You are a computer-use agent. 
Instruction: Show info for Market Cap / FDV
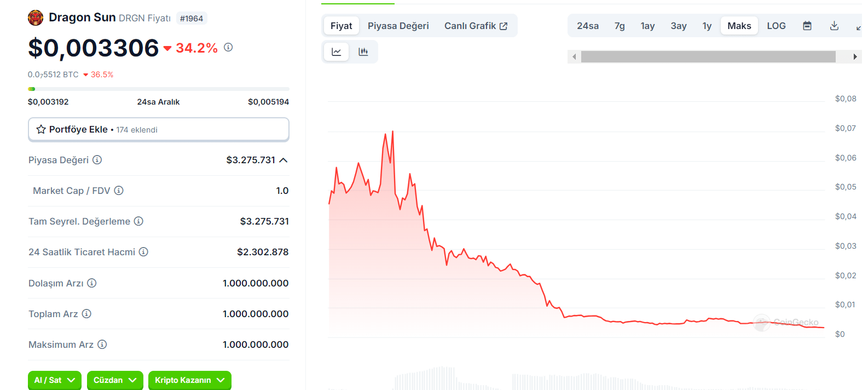coord(119,191)
